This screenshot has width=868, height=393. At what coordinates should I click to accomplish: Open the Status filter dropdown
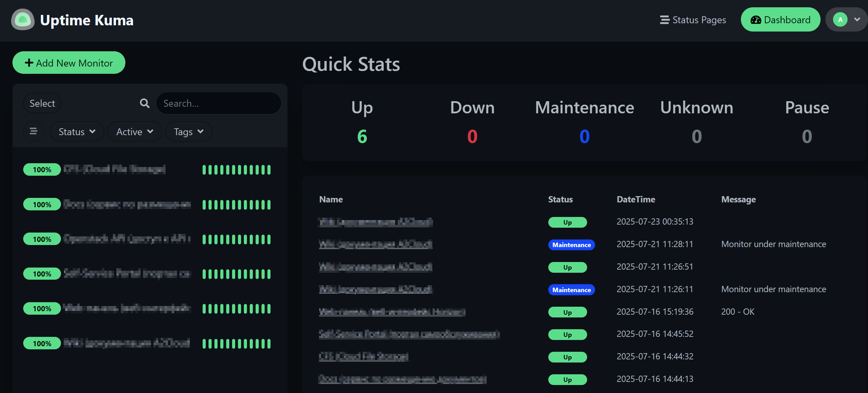[x=77, y=132]
